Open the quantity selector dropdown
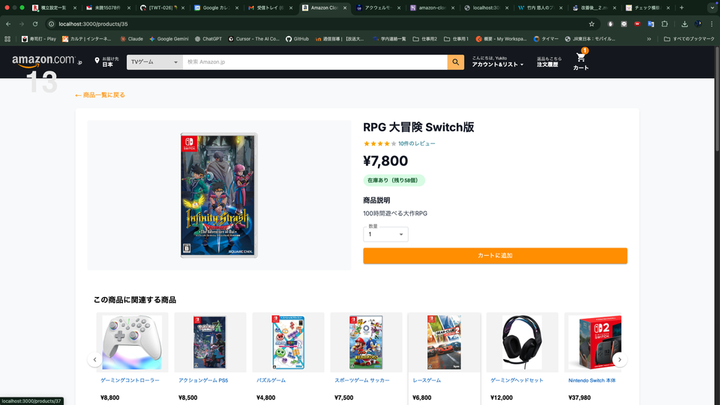The height and width of the screenshot is (405, 720). click(386, 234)
